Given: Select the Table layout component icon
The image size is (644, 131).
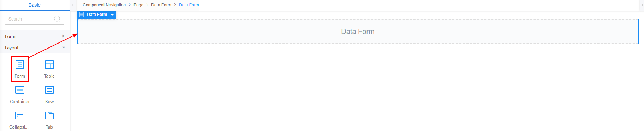Looking at the screenshot, I should [x=49, y=64].
